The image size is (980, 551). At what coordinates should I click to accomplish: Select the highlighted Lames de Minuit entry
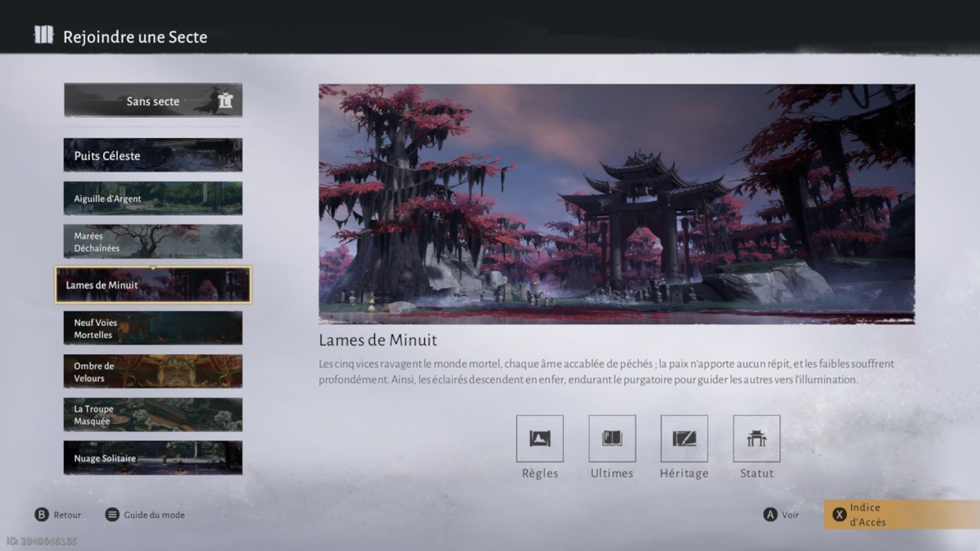153,285
